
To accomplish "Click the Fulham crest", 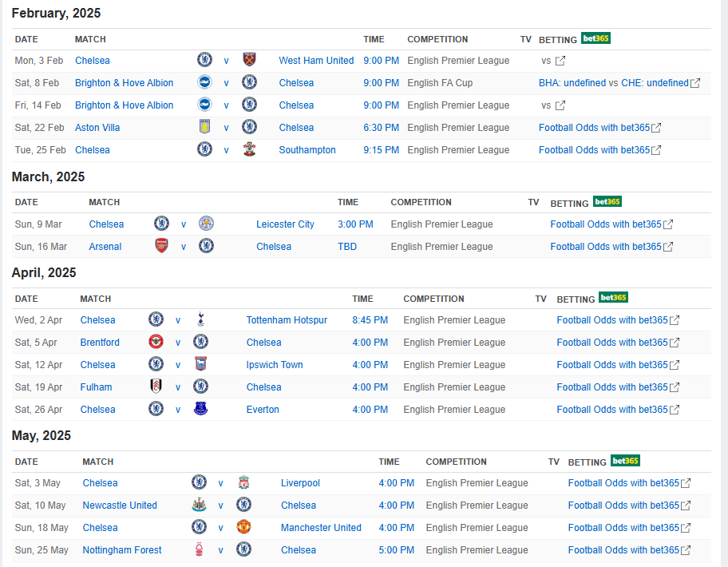I will pos(156,386).
